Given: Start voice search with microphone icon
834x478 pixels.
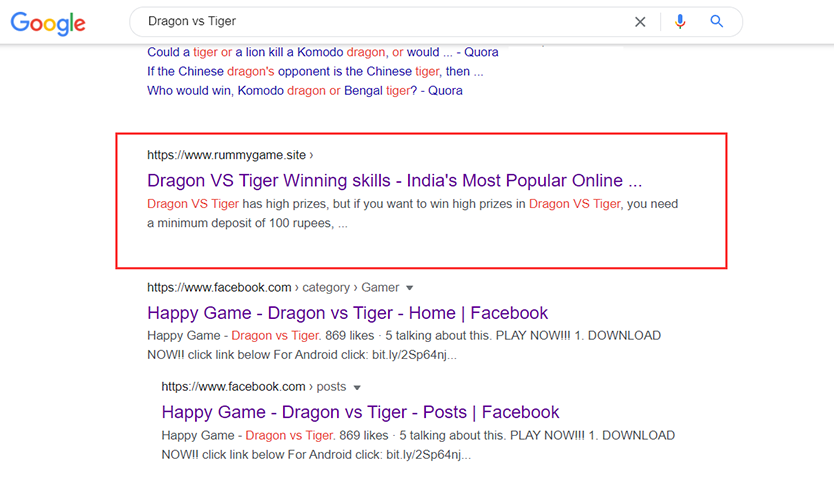Looking at the screenshot, I should click(680, 21).
